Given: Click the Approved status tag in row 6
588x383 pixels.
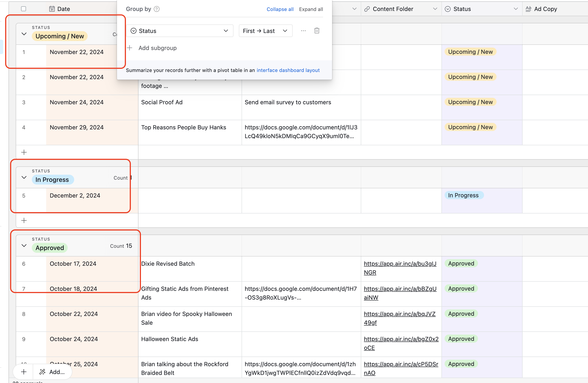Looking at the screenshot, I should [461, 263].
